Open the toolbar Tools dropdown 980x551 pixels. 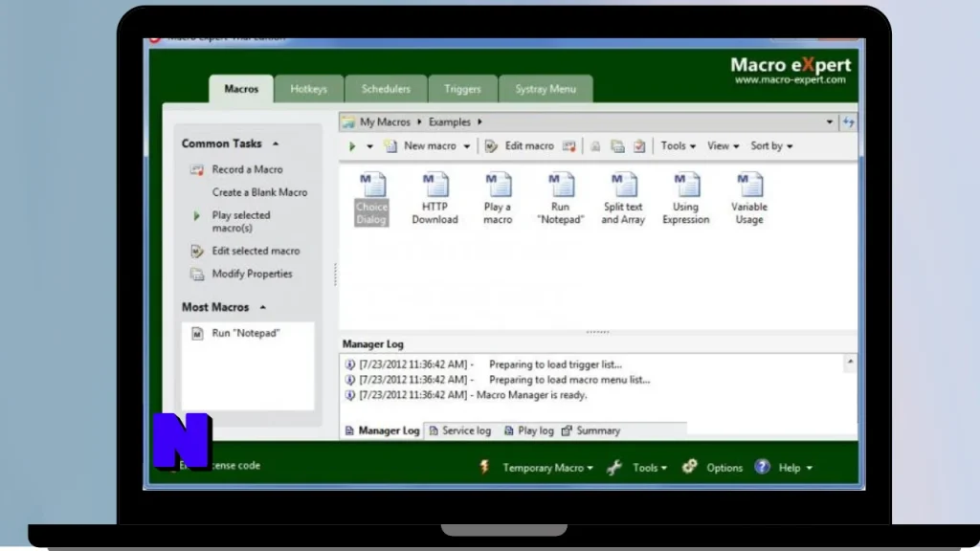click(679, 146)
